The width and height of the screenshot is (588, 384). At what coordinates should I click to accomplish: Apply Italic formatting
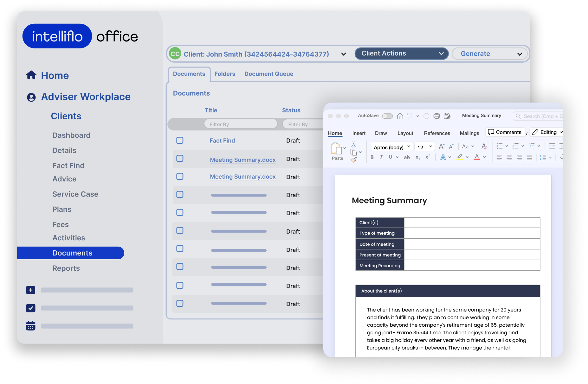381,157
